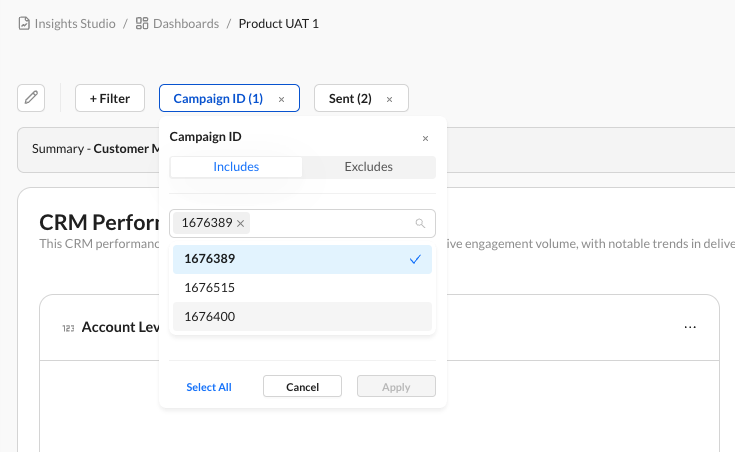
Task: Click the Select All link
Action: click(209, 387)
